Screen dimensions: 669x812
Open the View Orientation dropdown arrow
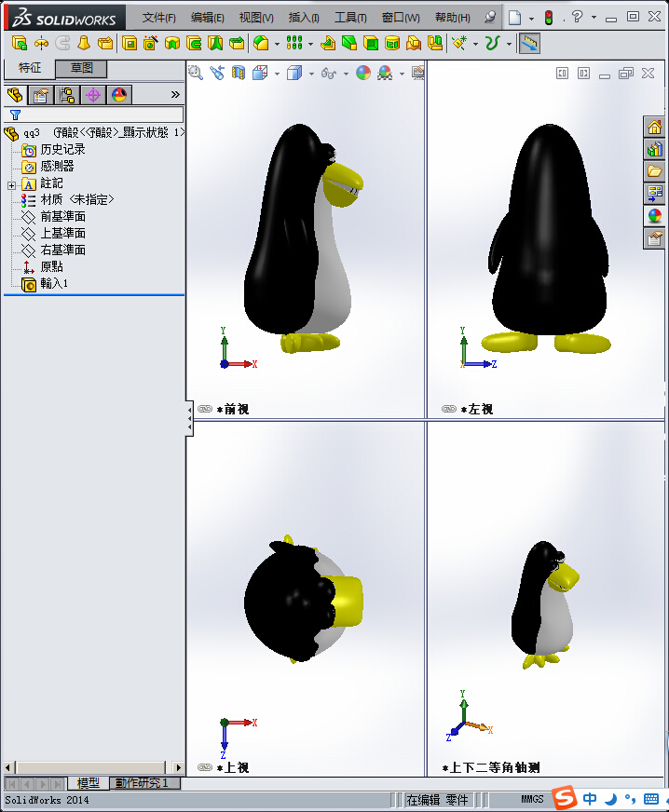[x=278, y=74]
